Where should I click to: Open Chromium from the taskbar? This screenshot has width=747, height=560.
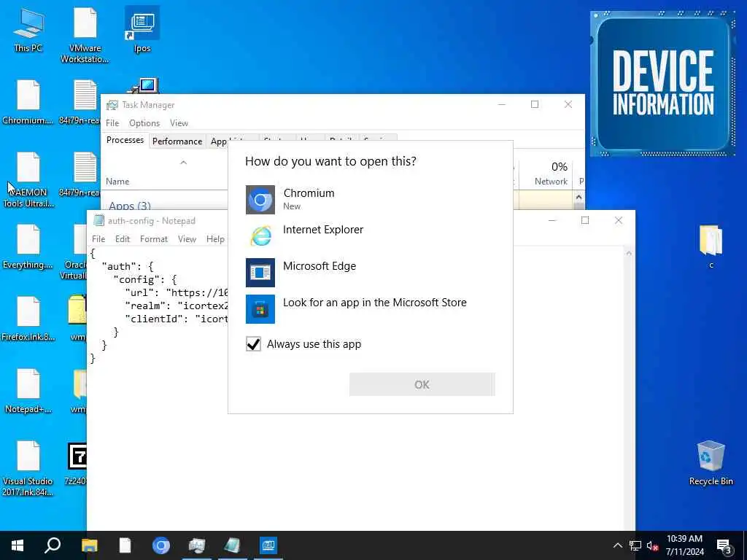point(161,545)
